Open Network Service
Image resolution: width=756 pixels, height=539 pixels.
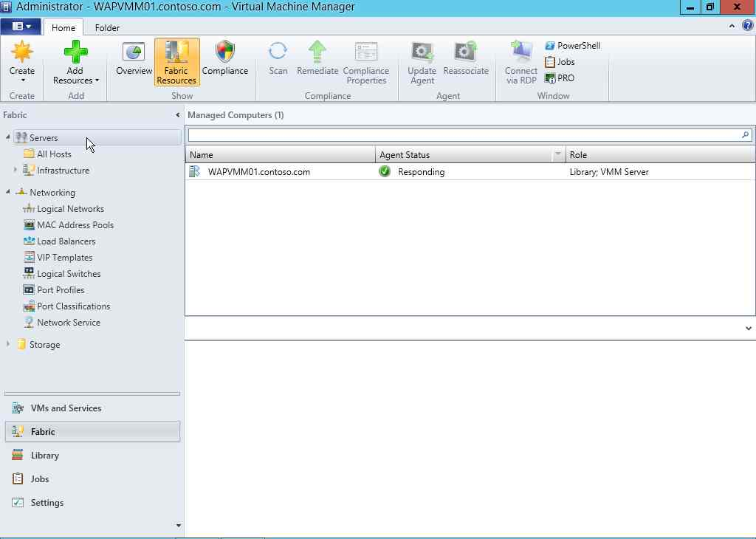point(62,323)
